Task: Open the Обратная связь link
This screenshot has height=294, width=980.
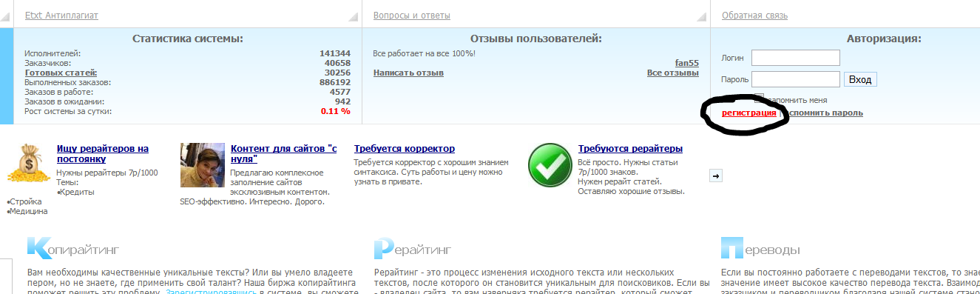Action: [754, 16]
